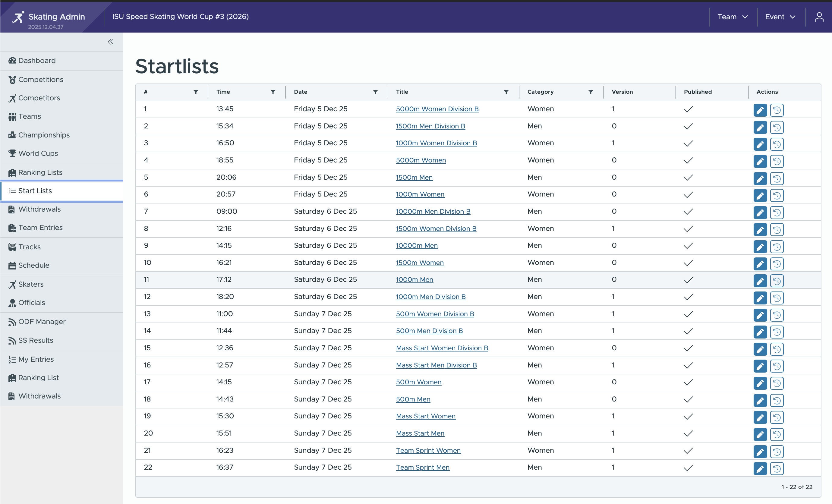
Task: Open the Dashboard from the sidebar
Action: click(37, 60)
